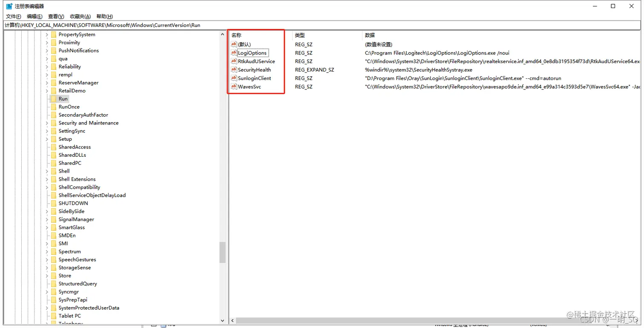
Task: Click the folder icon of PushNotifications key
Action: (54, 51)
